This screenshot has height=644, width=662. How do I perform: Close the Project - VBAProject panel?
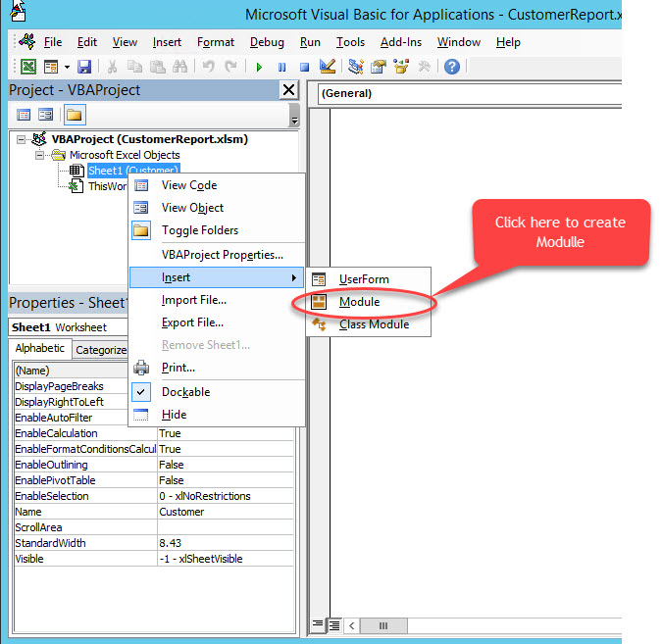click(x=288, y=89)
